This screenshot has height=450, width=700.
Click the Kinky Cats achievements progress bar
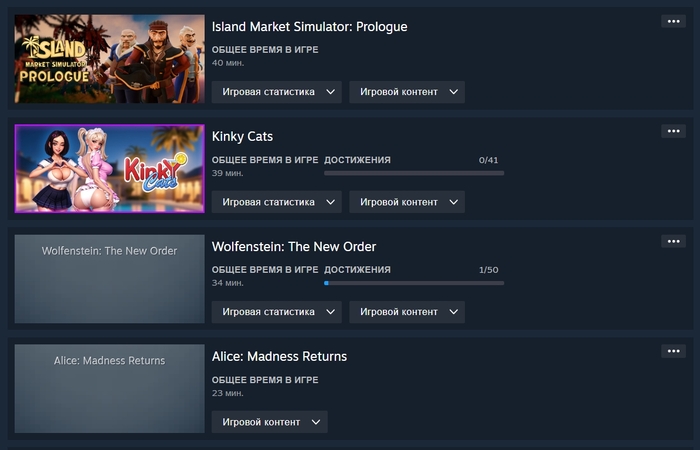pos(414,173)
